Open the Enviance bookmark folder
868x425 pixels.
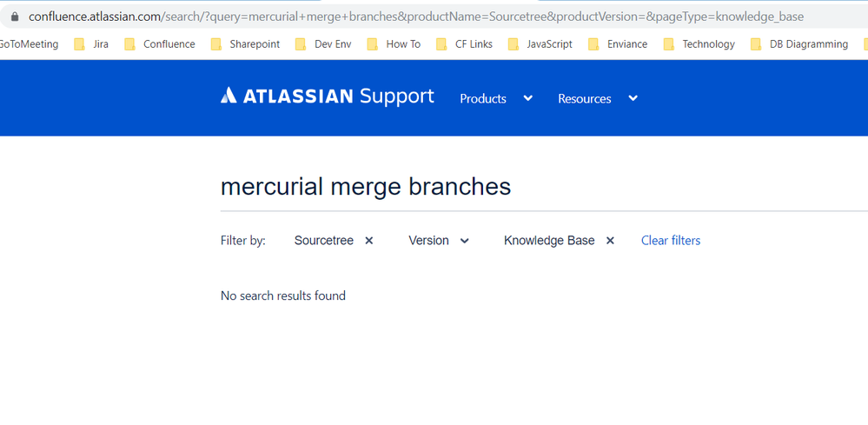pyautogui.click(x=618, y=44)
